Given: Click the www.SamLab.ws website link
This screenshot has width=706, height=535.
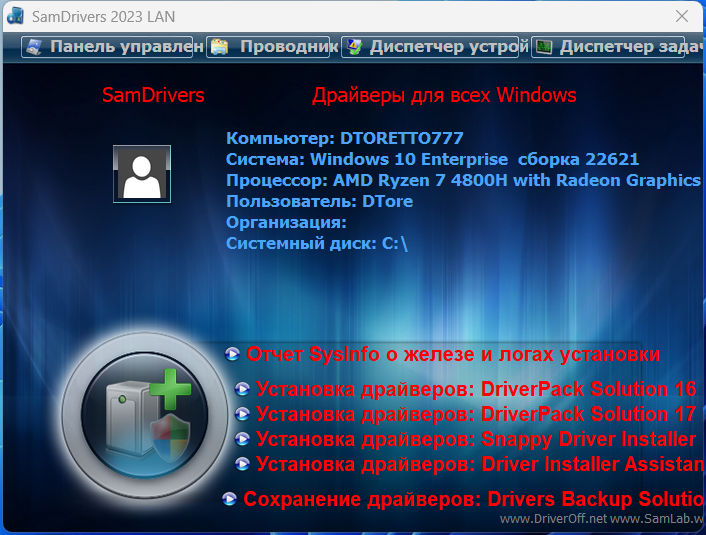Looking at the screenshot, I should 656,519.
